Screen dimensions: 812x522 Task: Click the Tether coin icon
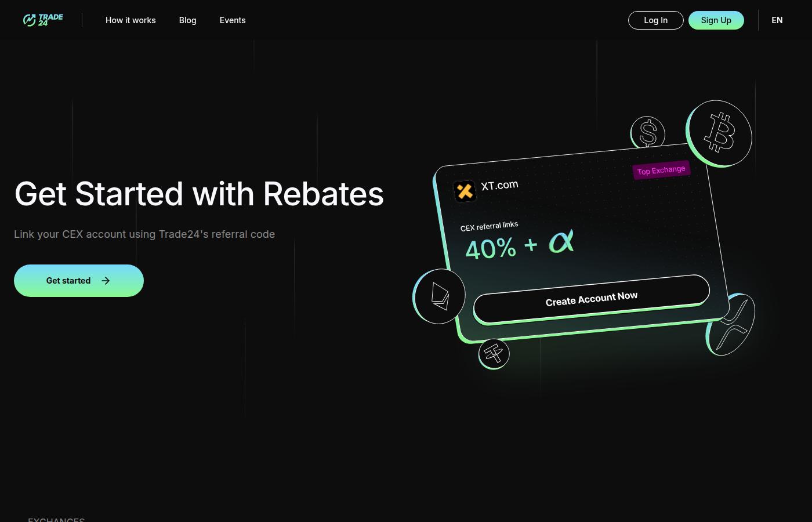tap(494, 354)
